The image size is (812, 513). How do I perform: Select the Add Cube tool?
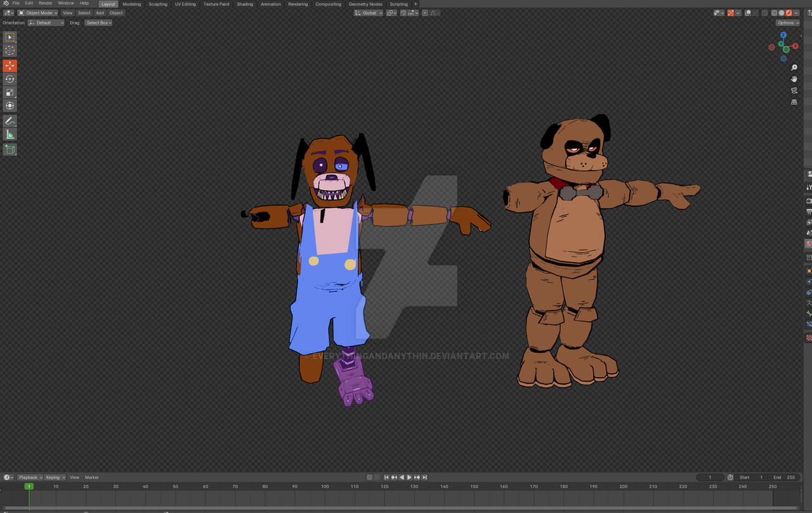point(10,149)
